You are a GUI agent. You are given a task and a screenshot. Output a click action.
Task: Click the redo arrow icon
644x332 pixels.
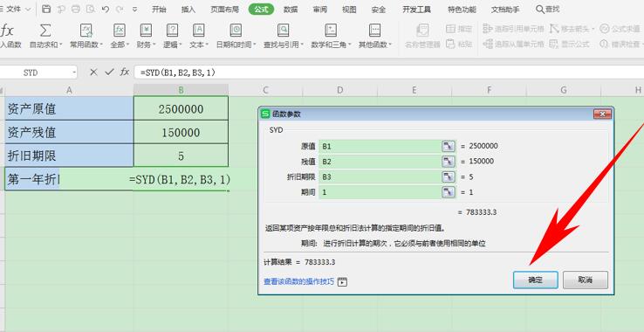(x=120, y=9)
